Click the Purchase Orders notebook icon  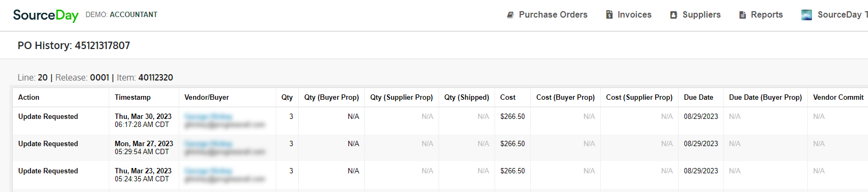pos(511,15)
